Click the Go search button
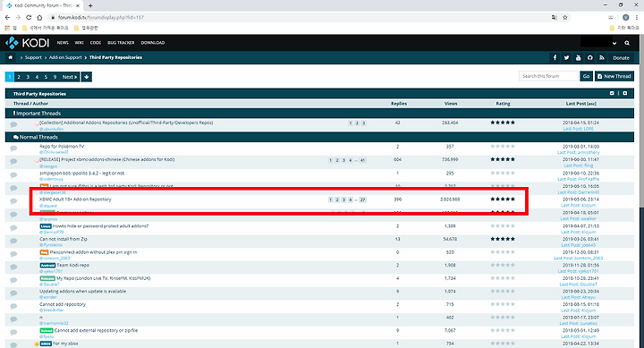This screenshot has height=348, width=644. tap(586, 76)
